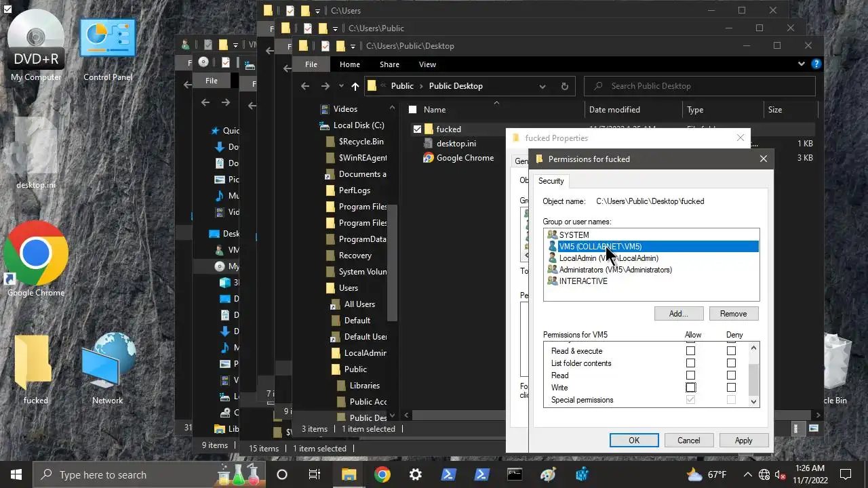Tick Deny checkbox for Write permission
The height and width of the screenshot is (488, 868).
(x=731, y=388)
